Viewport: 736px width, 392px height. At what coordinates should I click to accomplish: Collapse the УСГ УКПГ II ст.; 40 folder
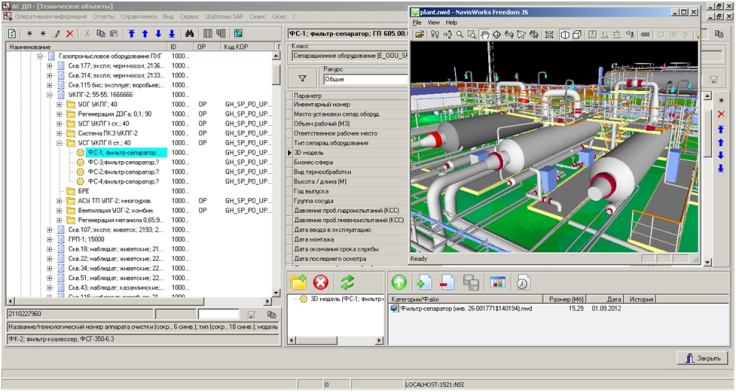click(59, 143)
